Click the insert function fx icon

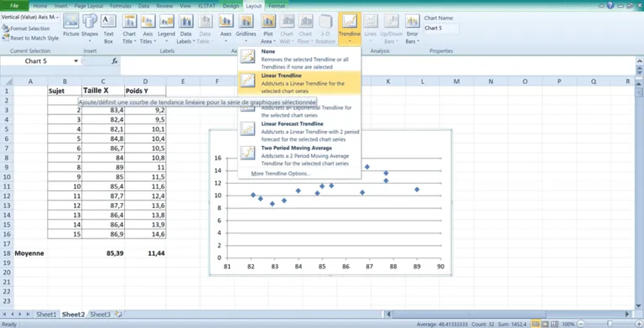click(x=115, y=61)
